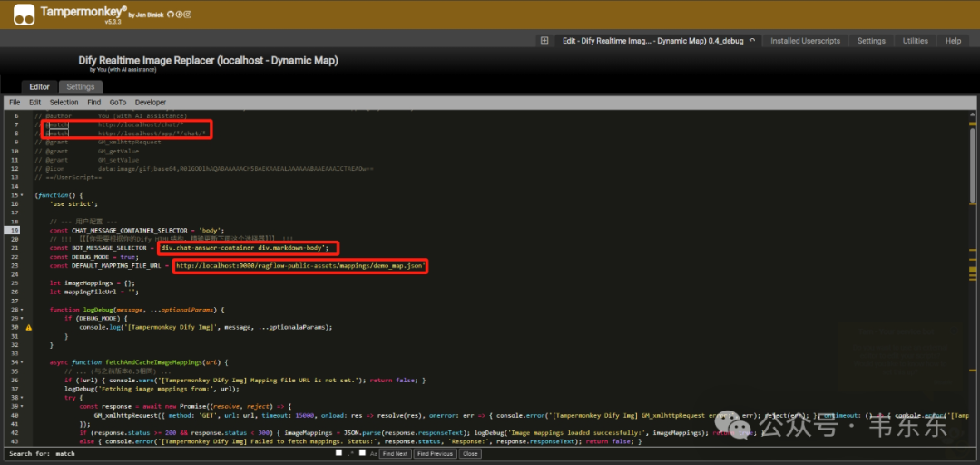
Task: Click the Find Next button
Action: tap(396, 454)
